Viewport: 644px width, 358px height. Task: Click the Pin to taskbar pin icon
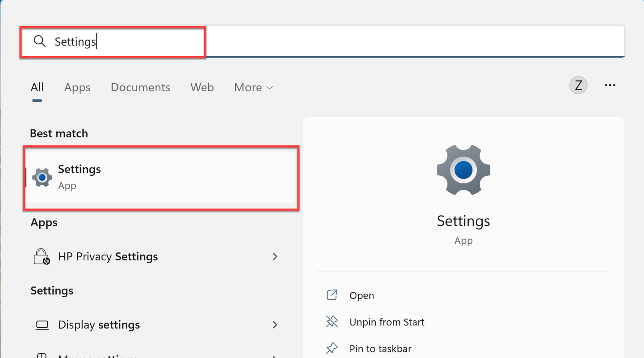pyautogui.click(x=332, y=348)
